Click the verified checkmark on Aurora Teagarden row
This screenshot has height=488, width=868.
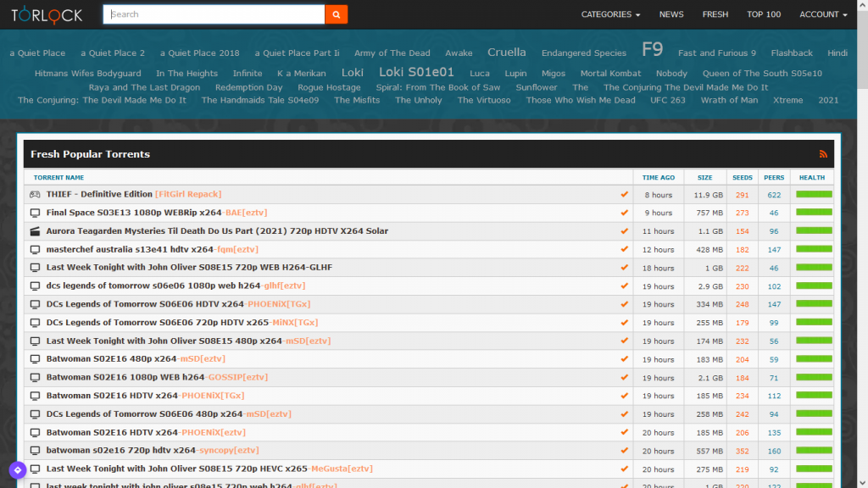(625, 230)
